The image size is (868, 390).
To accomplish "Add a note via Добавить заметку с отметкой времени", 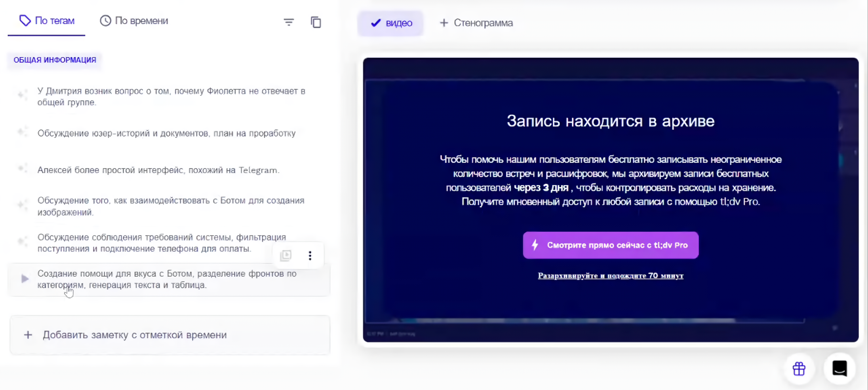I will pos(170,335).
